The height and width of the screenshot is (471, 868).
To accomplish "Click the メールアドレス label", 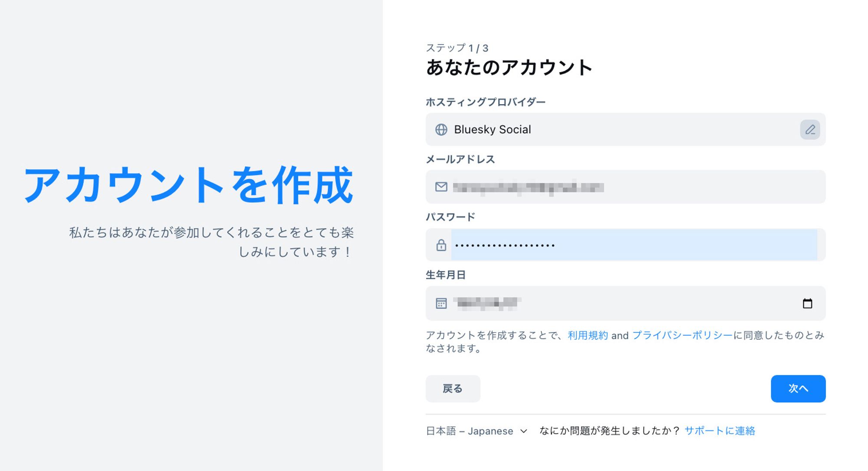I will pos(460,159).
